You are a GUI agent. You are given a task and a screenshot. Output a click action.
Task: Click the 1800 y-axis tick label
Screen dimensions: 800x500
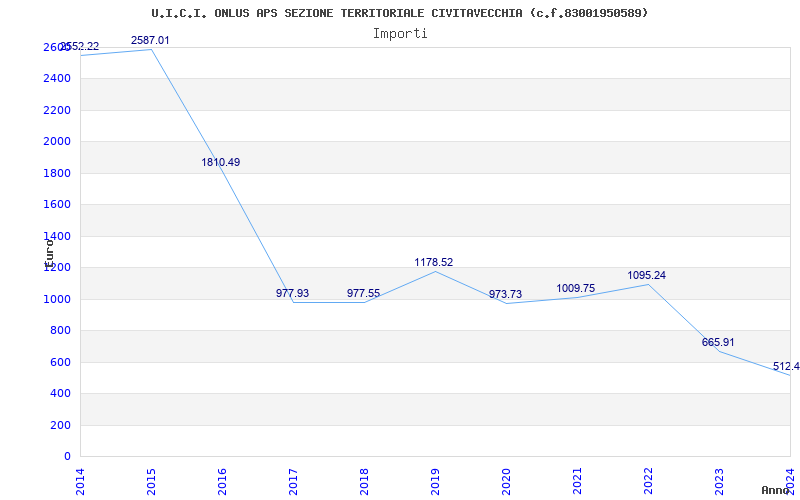(x=57, y=173)
